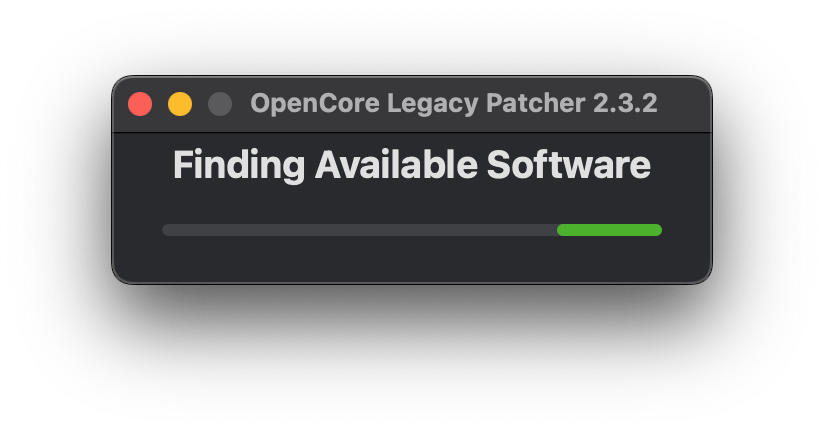Click the green progress indicator segment

pos(609,230)
